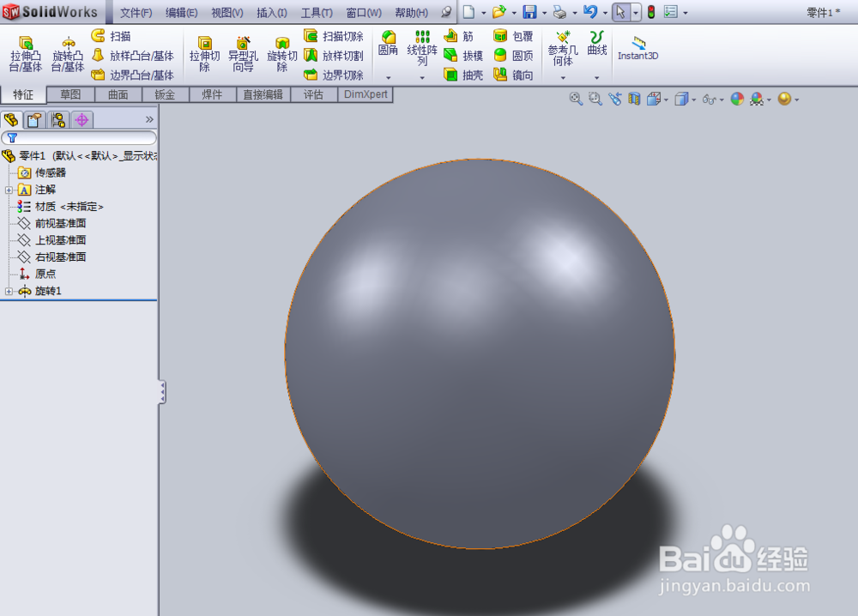Open the 参考几何体 dropdown arrow
Screen dimensions: 858x616
pos(563,75)
